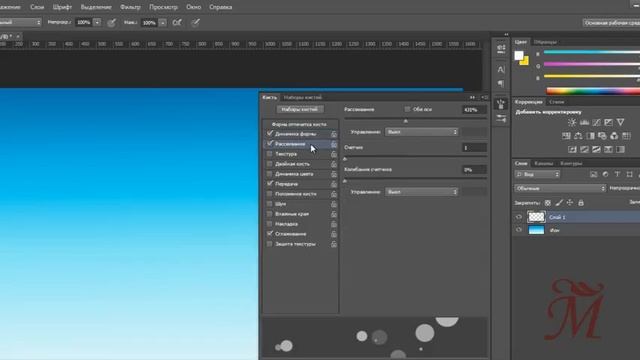640x360 pixels.
Task: Open the top collapsed panel icon in dock
Action: click(501, 49)
